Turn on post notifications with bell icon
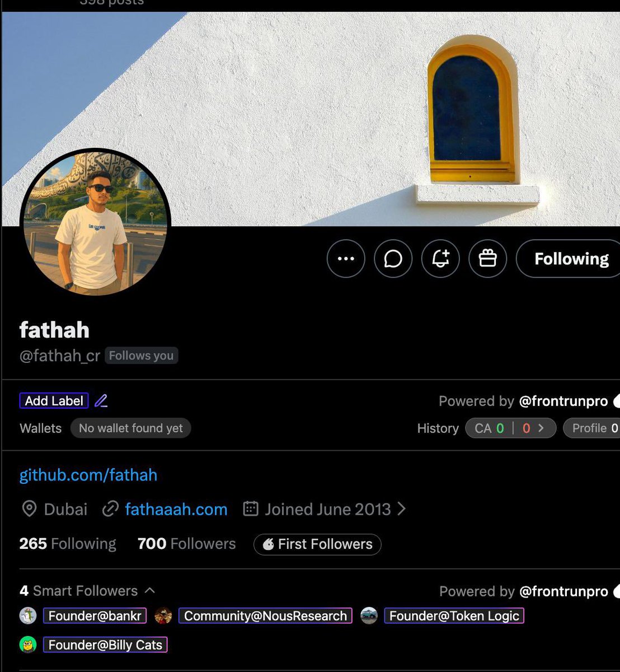 click(440, 259)
